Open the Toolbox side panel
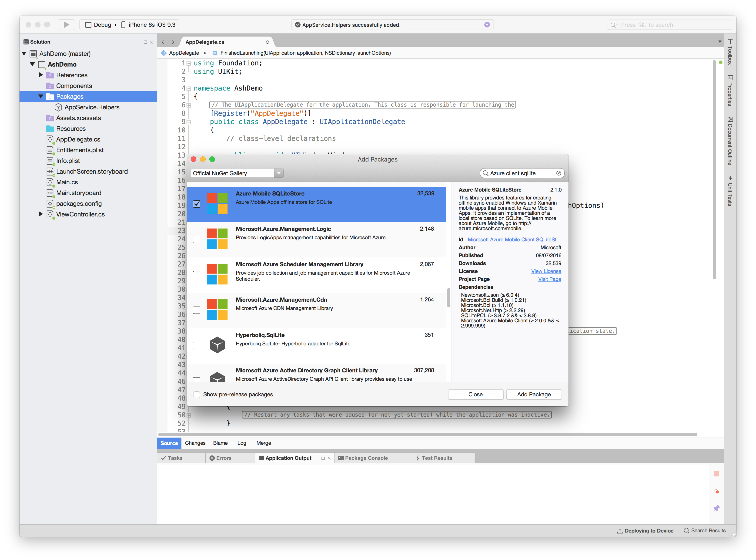Viewport: 756px width, 560px height. point(730,51)
